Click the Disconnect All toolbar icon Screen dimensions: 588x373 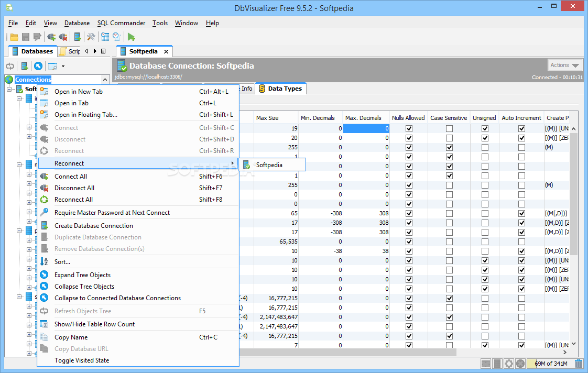coord(63,37)
